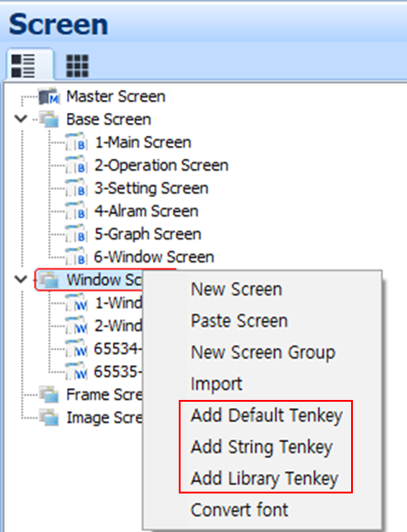The width and height of the screenshot is (407, 532).
Task: Click the Base Screen folder icon
Action: (49, 119)
